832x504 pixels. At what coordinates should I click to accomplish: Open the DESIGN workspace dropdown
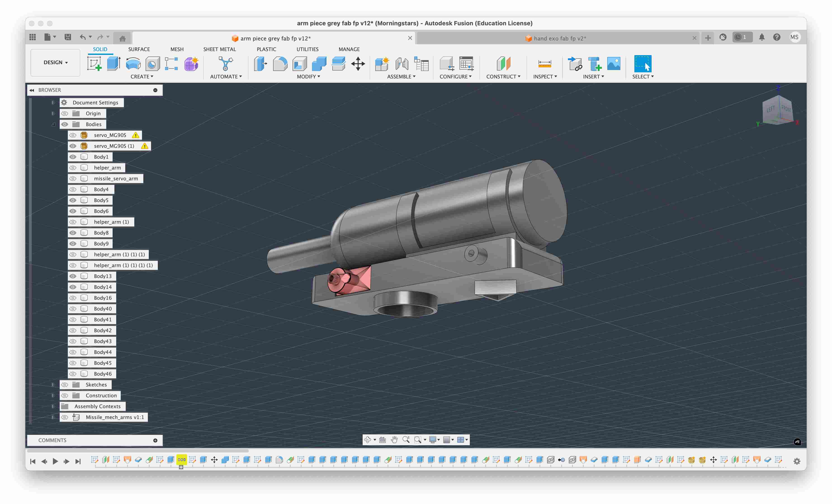[x=55, y=62]
